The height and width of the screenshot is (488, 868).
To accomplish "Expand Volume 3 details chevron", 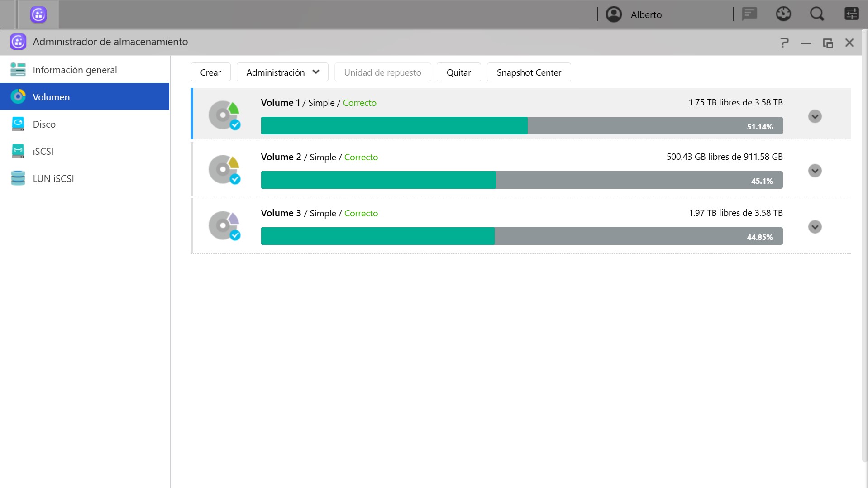I will (x=815, y=227).
